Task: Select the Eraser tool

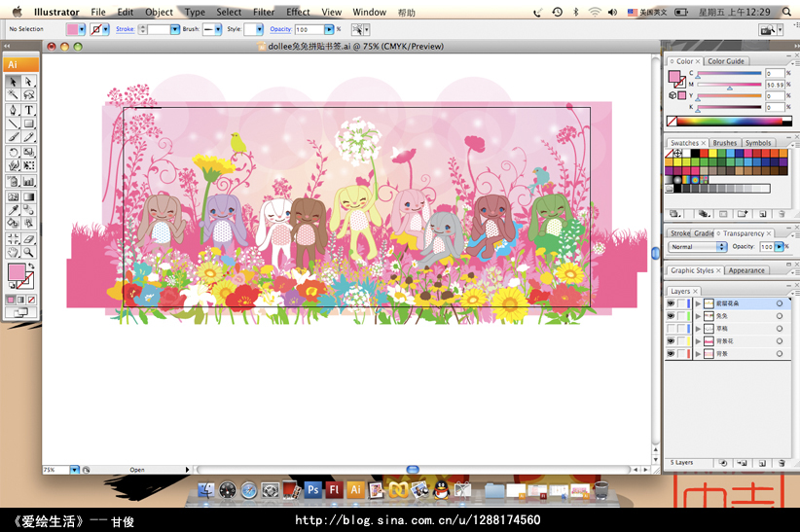Action: pos(29,238)
